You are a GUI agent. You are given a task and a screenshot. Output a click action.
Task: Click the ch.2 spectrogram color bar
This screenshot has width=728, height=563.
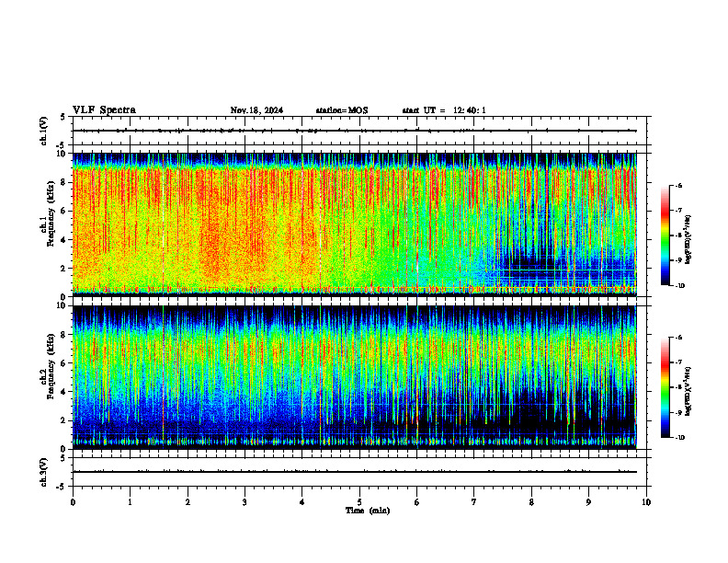[x=665, y=387]
